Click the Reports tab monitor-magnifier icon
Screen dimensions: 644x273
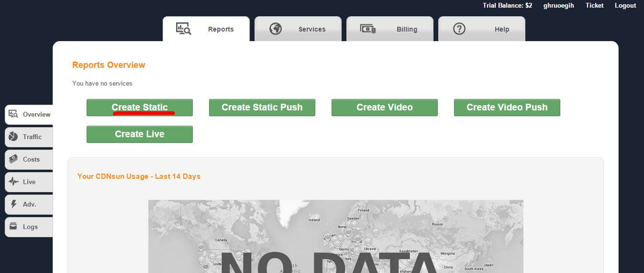tap(184, 29)
